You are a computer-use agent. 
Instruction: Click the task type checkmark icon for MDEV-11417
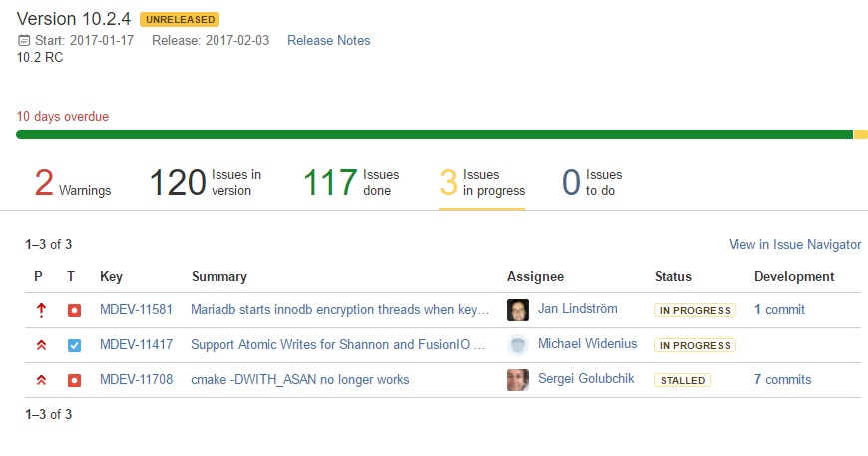click(74, 346)
